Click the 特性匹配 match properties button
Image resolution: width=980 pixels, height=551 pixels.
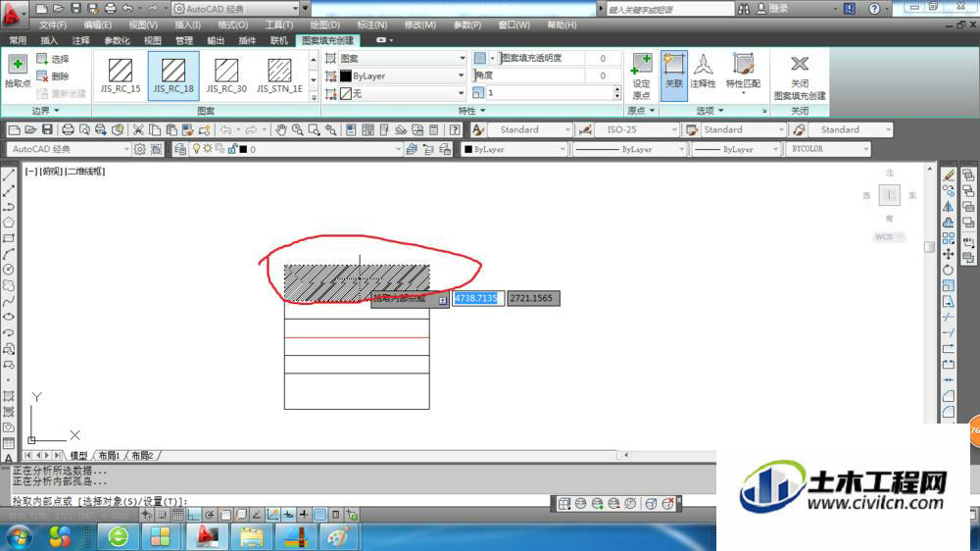(743, 73)
